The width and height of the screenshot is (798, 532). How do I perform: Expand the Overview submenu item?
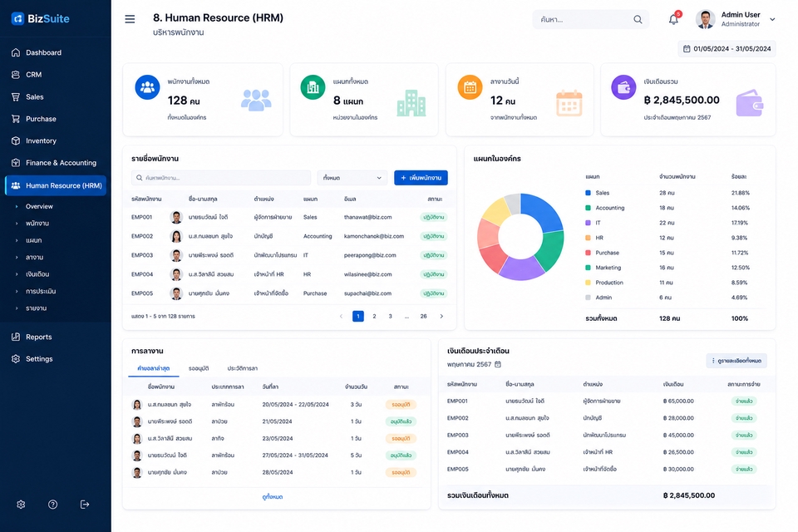tap(39, 206)
